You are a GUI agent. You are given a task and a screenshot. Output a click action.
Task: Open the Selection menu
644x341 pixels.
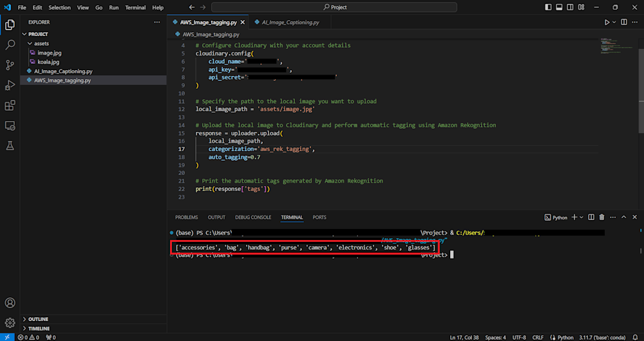[x=59, y=7]
